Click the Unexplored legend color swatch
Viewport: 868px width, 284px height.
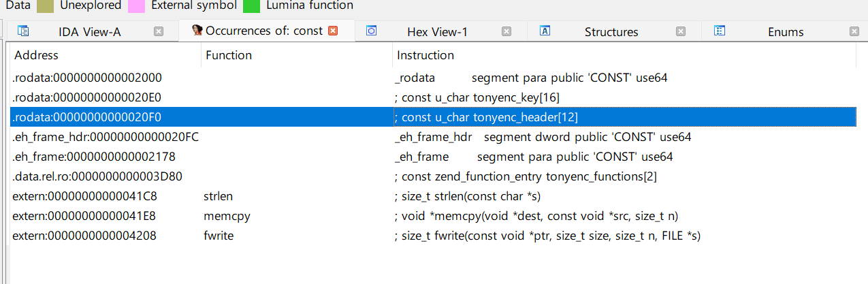pos(46,5)
